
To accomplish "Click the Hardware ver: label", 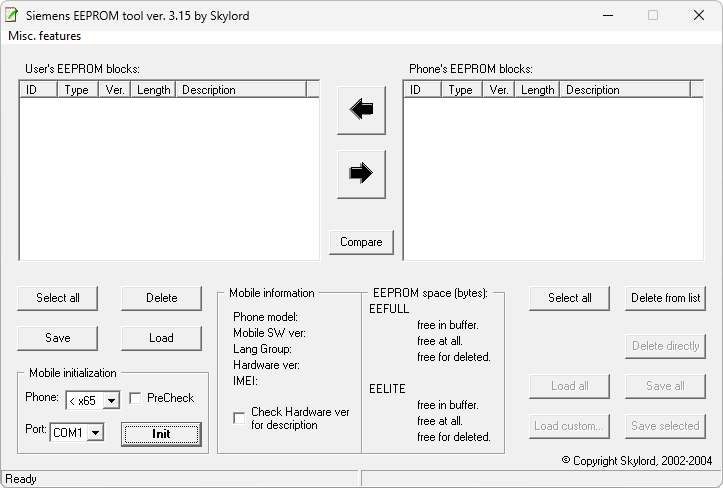I will (266, 365).
